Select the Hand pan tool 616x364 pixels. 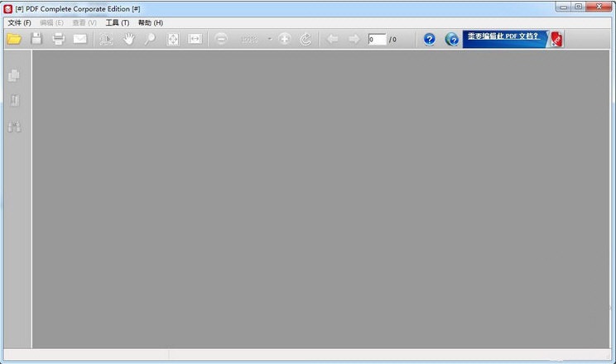tap(128, 39)
